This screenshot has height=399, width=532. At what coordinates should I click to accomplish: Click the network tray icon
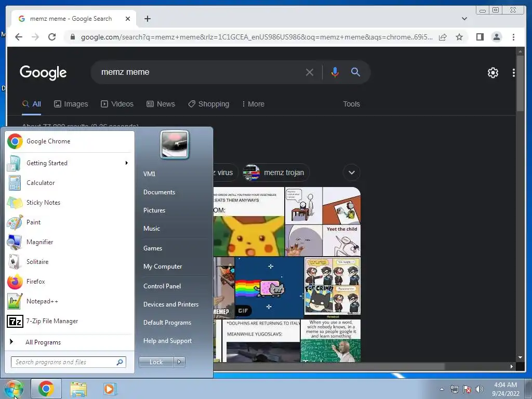454,389
